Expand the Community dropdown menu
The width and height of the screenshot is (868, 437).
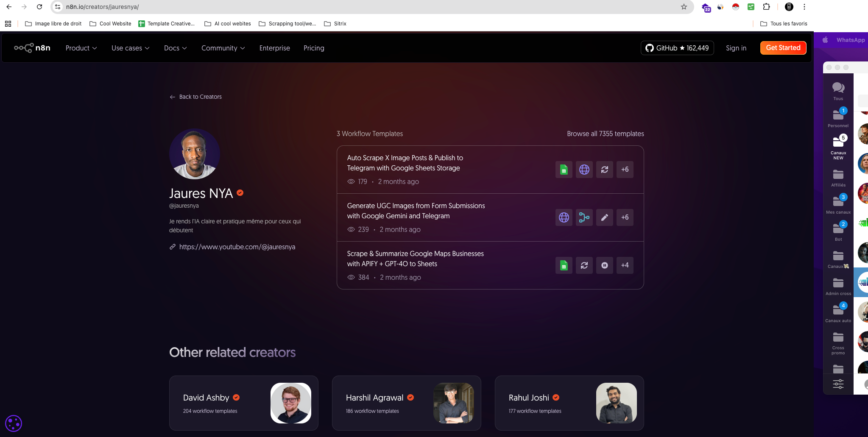223,48
